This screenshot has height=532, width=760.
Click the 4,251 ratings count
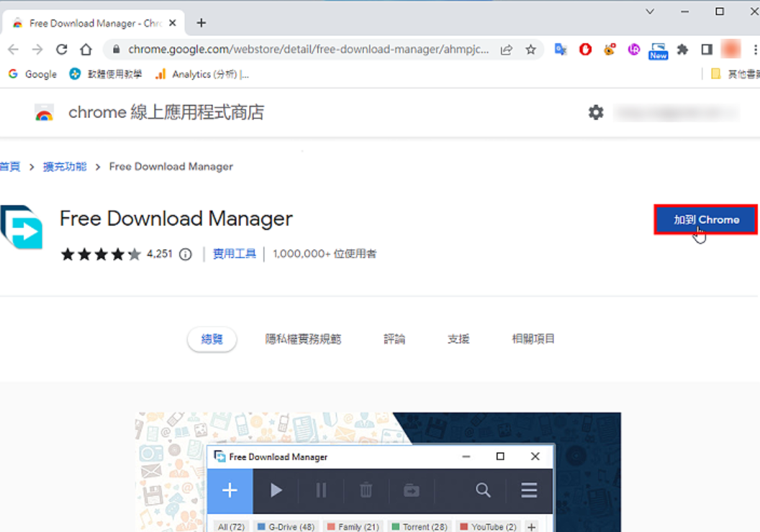(160, 254)
